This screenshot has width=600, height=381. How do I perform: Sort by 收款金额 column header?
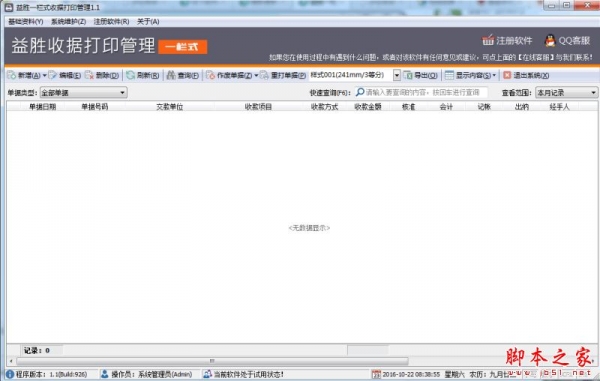click(x=368, y=107)
